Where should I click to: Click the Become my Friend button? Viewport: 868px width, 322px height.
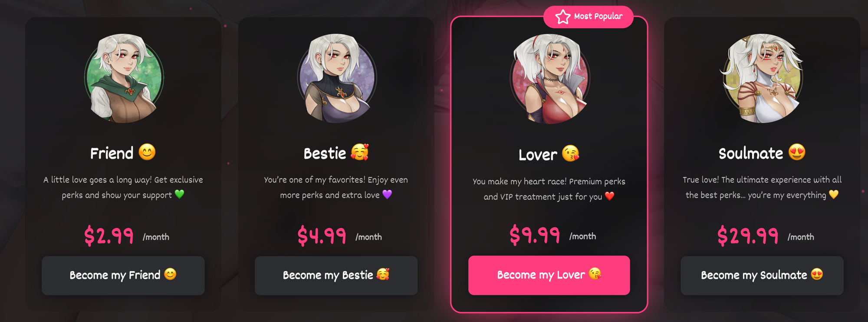[123, 276]
